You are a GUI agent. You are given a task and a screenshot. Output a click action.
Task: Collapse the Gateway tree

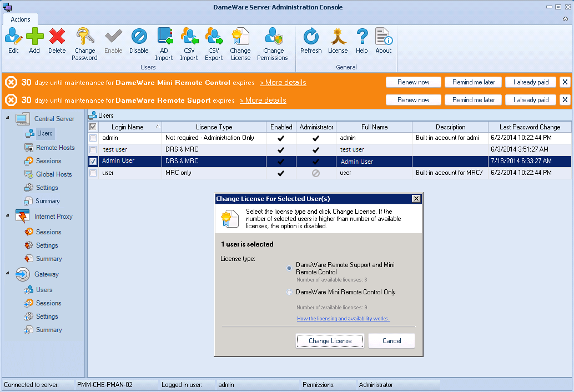coord(8,273)
